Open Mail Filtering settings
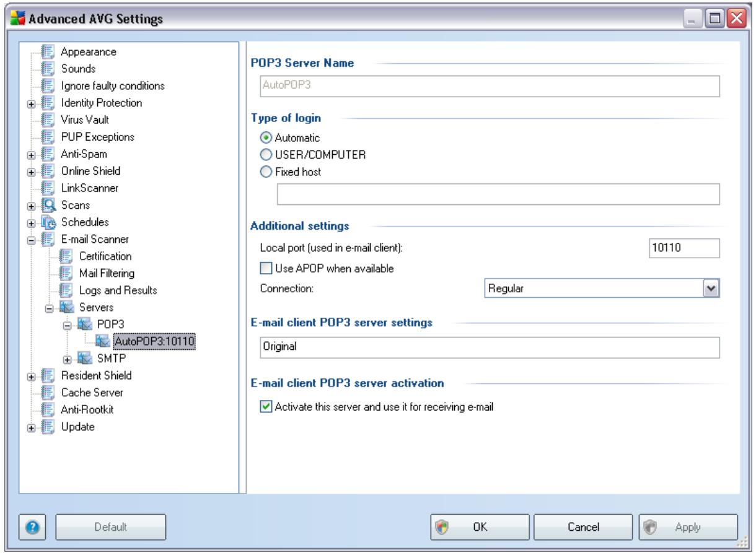This screenshot has width=756, height=553. click(x=106, y=272)
